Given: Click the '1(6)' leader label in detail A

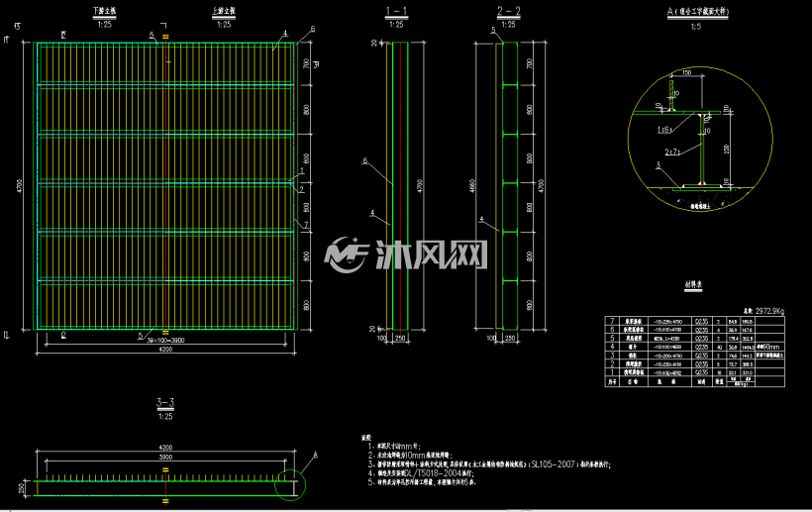Looking at the screenshot, I should 663,130.
